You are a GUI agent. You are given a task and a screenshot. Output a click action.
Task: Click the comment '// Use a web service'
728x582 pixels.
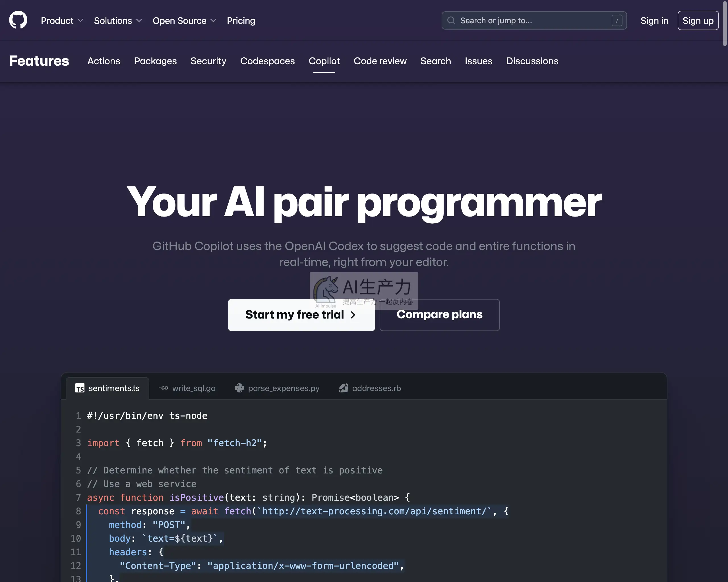tap(142, 484)
